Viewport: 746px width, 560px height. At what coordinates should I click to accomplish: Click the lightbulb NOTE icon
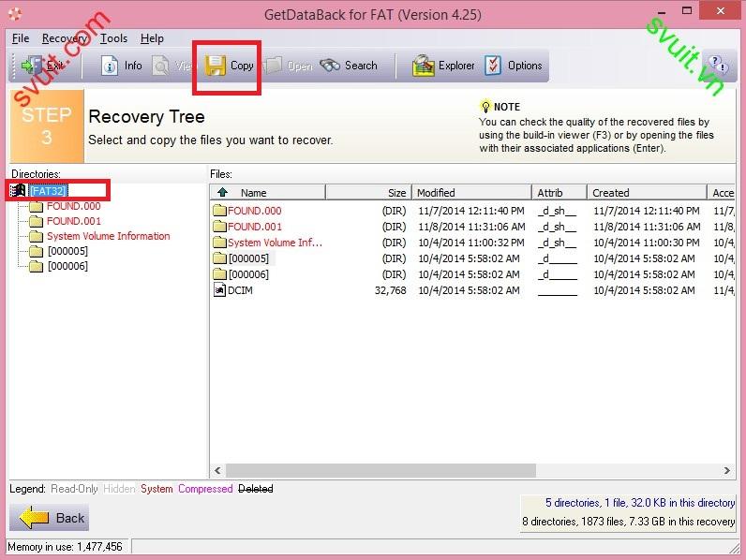tap(485, 106)
